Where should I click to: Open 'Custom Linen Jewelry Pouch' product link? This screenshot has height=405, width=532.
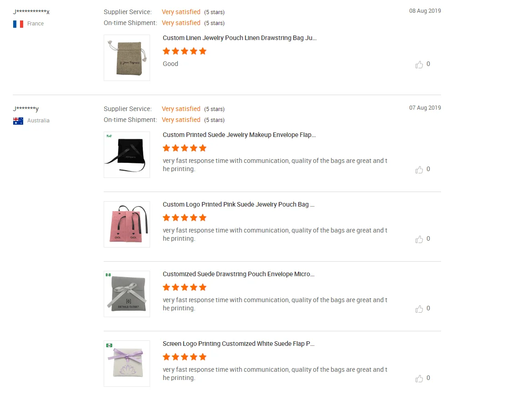pyautogui.click(x=240, y=38)
